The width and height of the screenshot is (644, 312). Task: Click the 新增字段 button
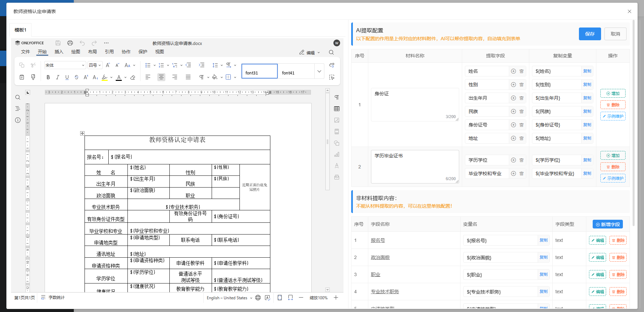coord(608,224)
